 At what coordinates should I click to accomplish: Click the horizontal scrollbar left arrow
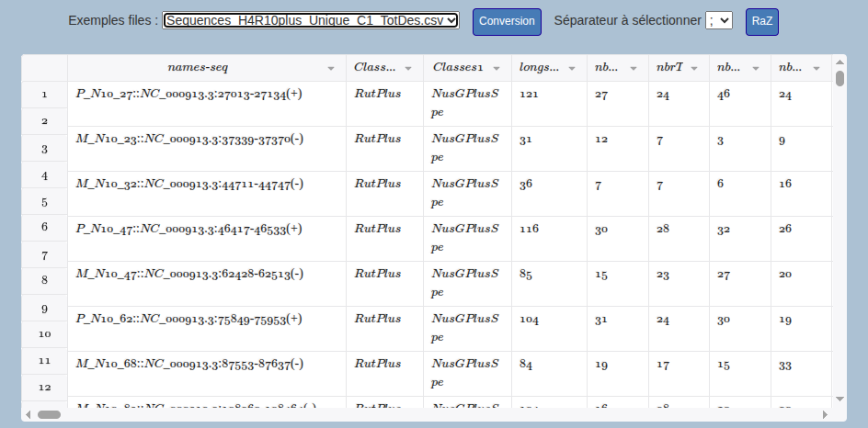29,414
